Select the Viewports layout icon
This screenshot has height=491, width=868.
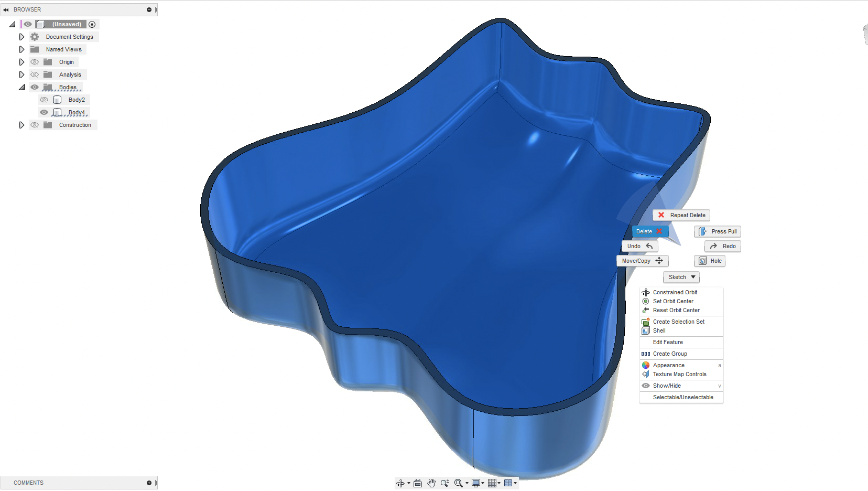tap(508, 483)
